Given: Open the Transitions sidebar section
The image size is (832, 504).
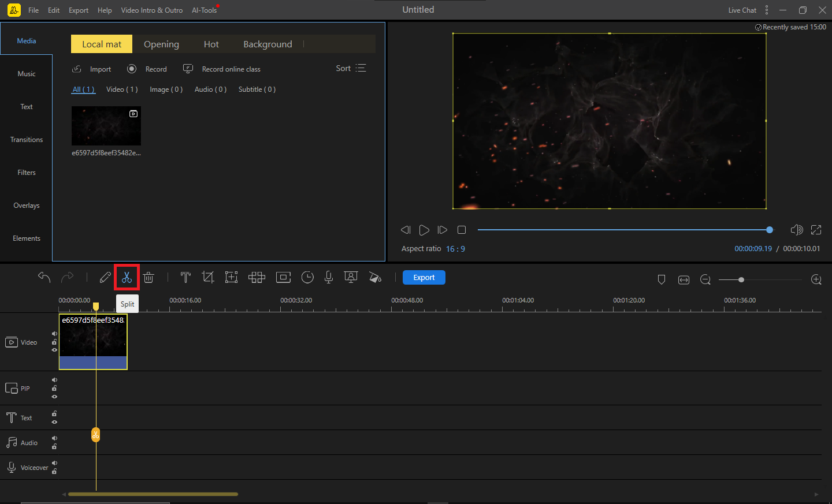Looking at the screenshot, I should [x=27, y=140].
